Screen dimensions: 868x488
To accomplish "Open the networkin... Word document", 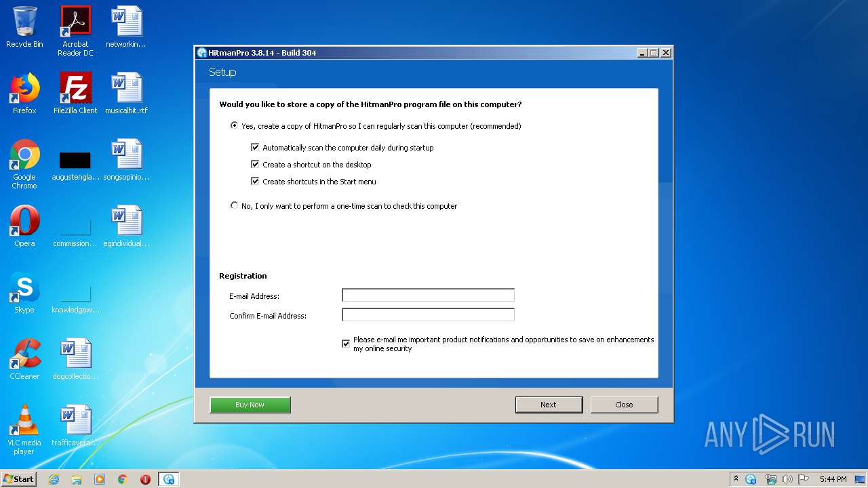I will pyautogui.click(x=126, y=27).
